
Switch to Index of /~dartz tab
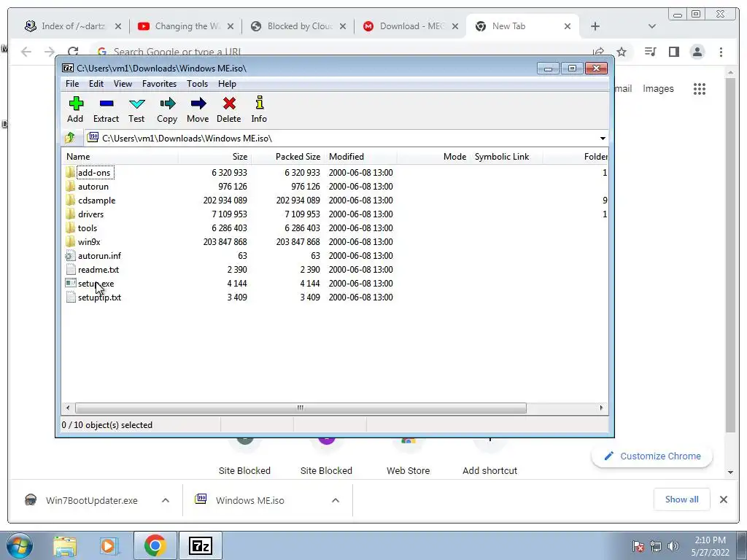tap(72, 26)
